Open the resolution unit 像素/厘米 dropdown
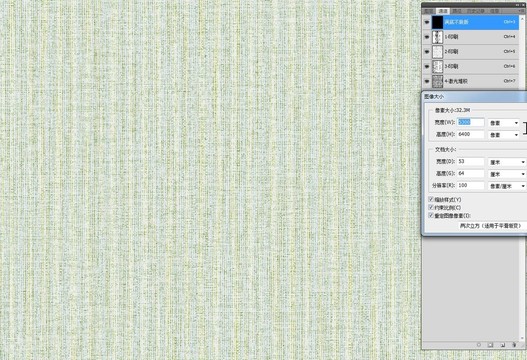This screenshot has height=360, width=527. click(x=507, y=186)
